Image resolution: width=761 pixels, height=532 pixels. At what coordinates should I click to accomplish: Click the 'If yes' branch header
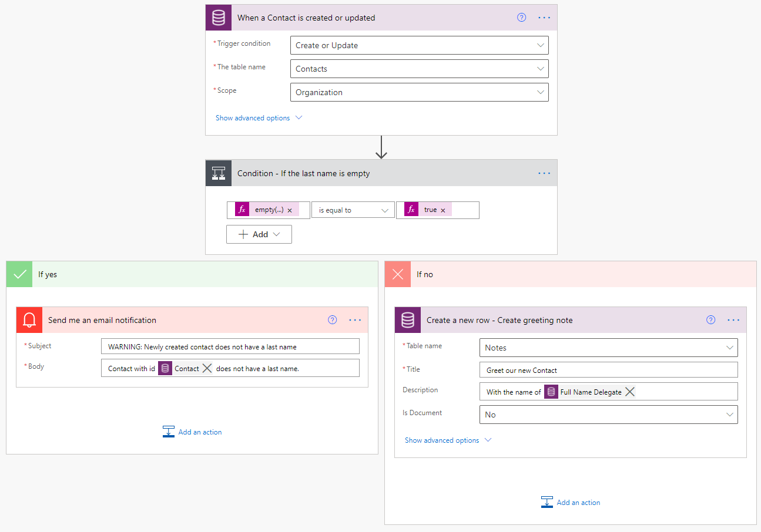point(192,274)
